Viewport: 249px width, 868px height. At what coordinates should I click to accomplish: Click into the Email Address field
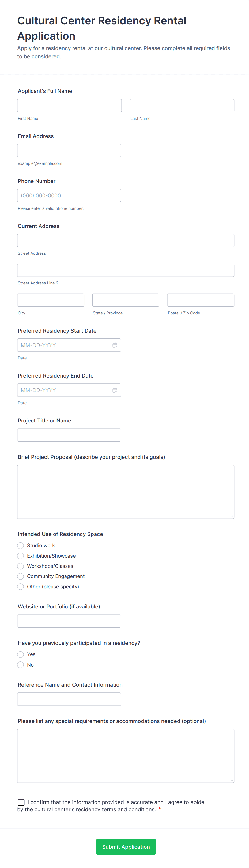69,151
